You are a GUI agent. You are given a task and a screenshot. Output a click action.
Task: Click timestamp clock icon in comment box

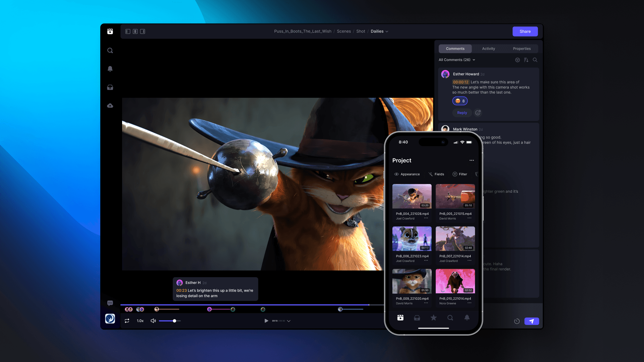coord(517,321)
